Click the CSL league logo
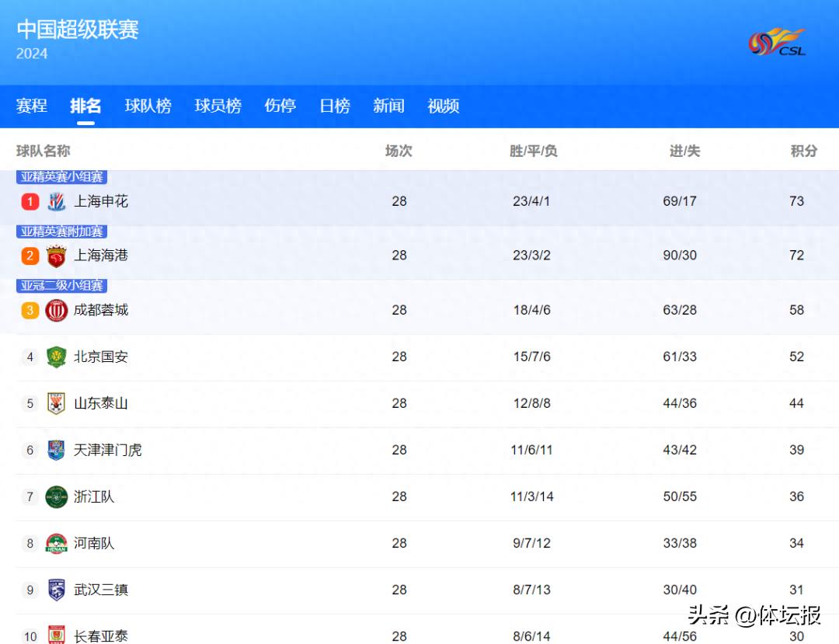This screenshot has width=839, height=644. coord(777,42)
